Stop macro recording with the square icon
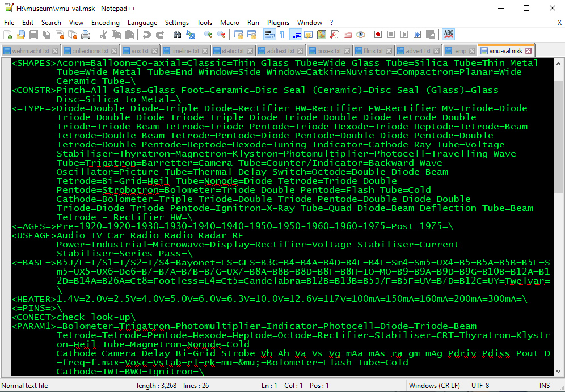565x392 pixels. click(x=391, y=35)
